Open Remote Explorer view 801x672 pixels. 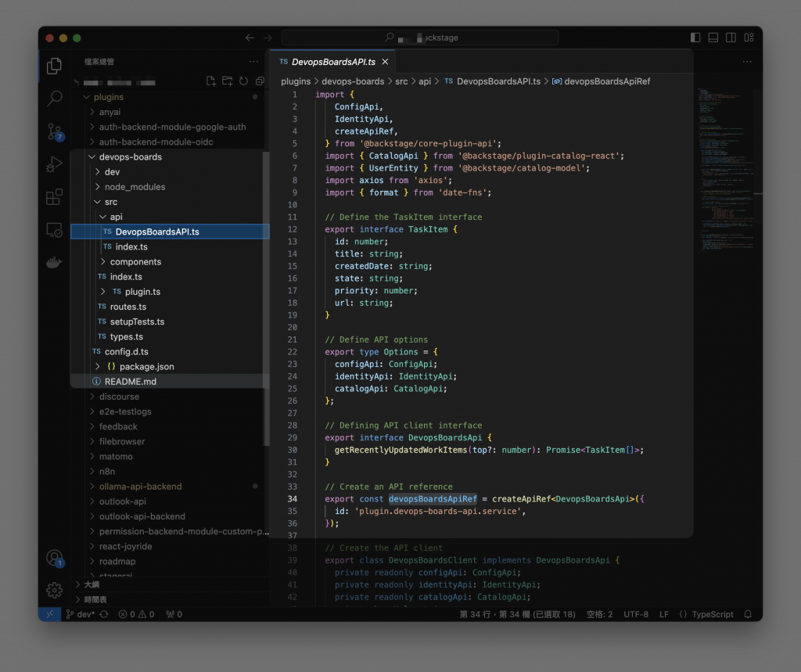[54, 230]
